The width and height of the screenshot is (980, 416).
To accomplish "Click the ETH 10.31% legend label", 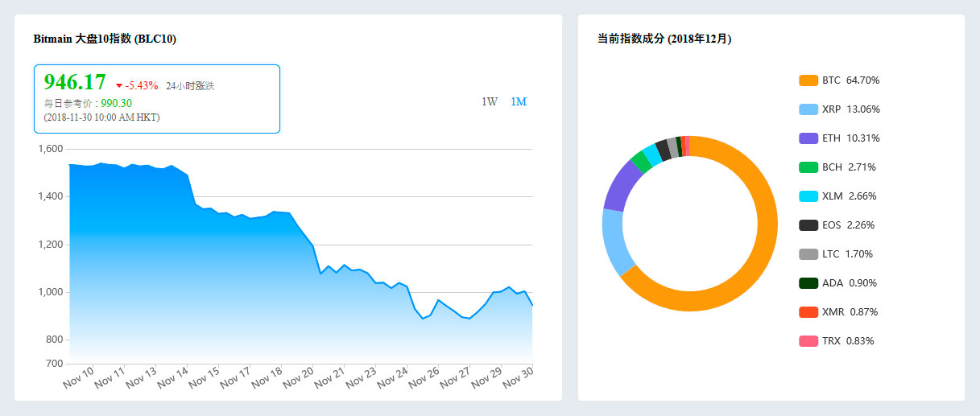I will [851, 138].
